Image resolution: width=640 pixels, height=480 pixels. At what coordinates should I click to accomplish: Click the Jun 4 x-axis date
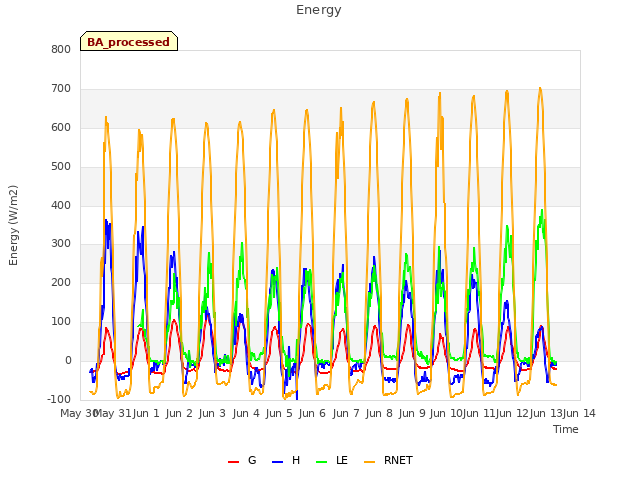(x=246, y=413)
